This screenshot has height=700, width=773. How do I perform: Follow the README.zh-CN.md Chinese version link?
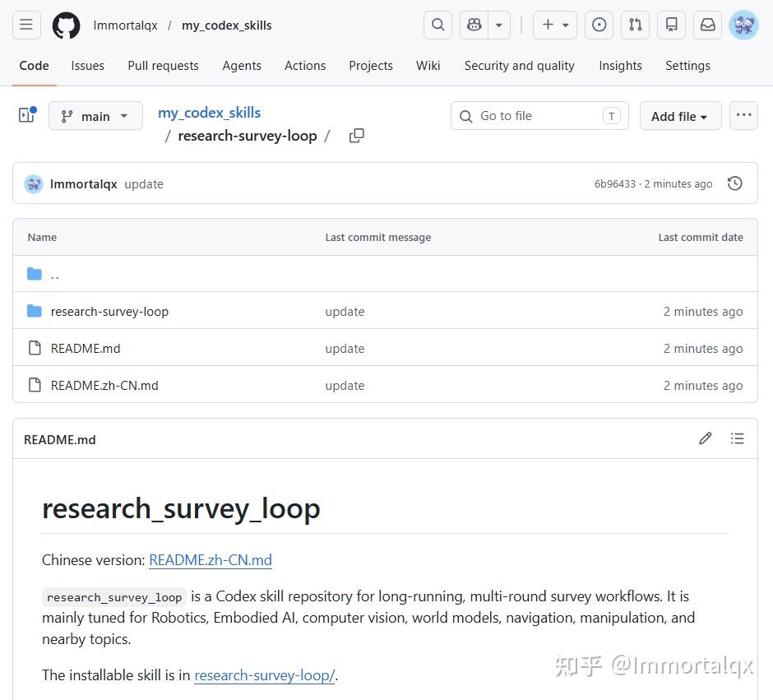click(x=211, y=560)
